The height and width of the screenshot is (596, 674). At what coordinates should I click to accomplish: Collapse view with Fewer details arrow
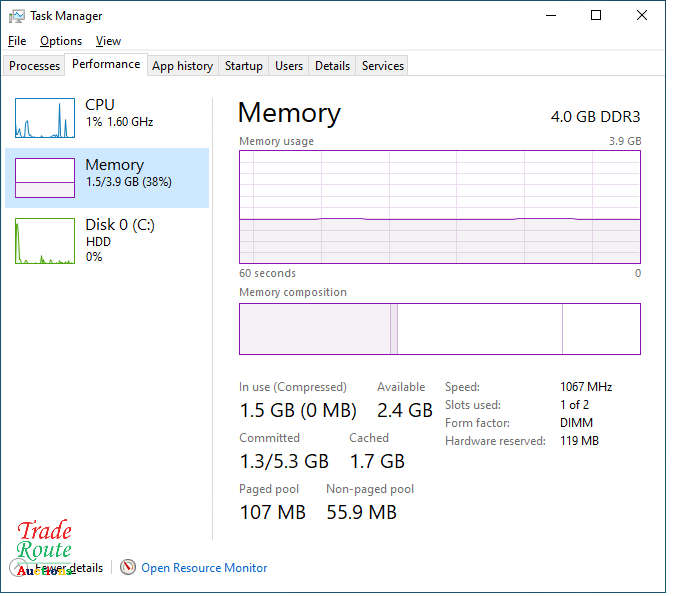[20, 568]
